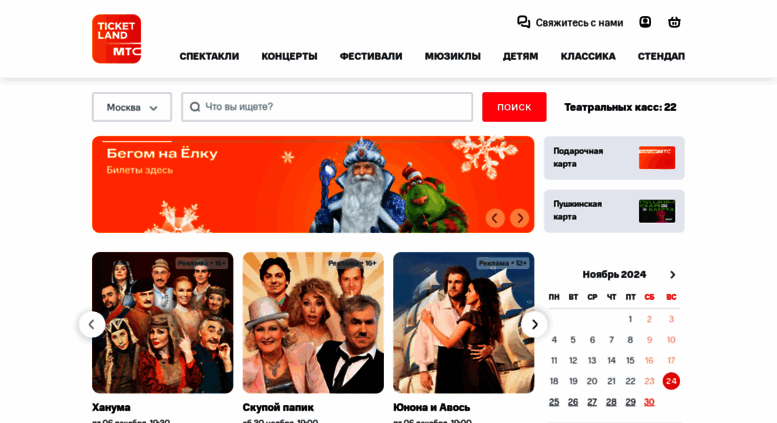Move event carousel to the left

click(92, 324)
